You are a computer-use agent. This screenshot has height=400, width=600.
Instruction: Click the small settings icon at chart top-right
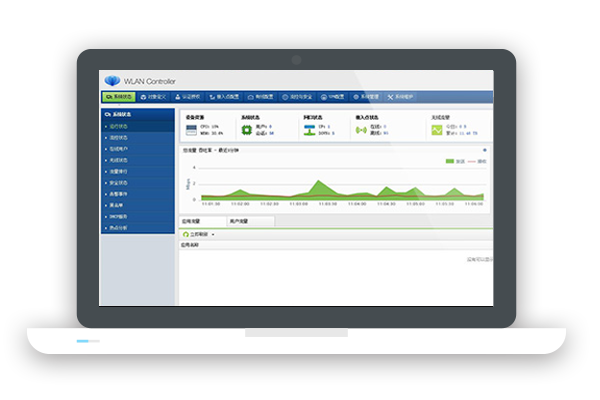[485, 151]
